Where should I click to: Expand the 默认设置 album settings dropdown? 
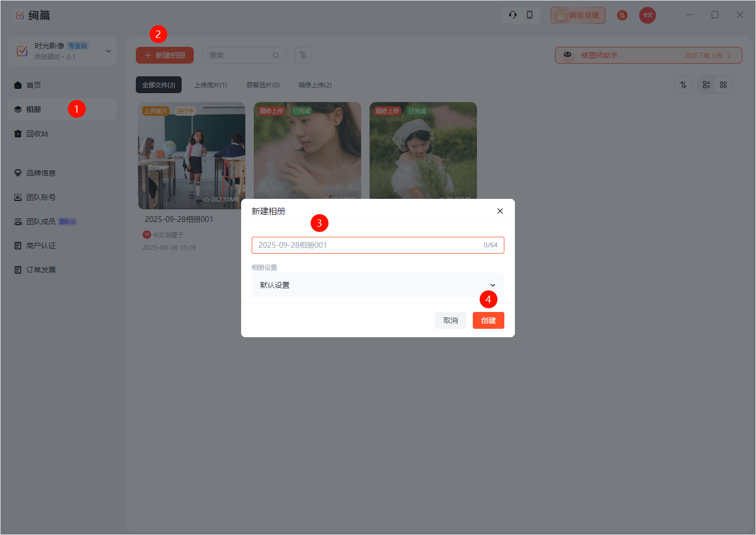point(377,285)
